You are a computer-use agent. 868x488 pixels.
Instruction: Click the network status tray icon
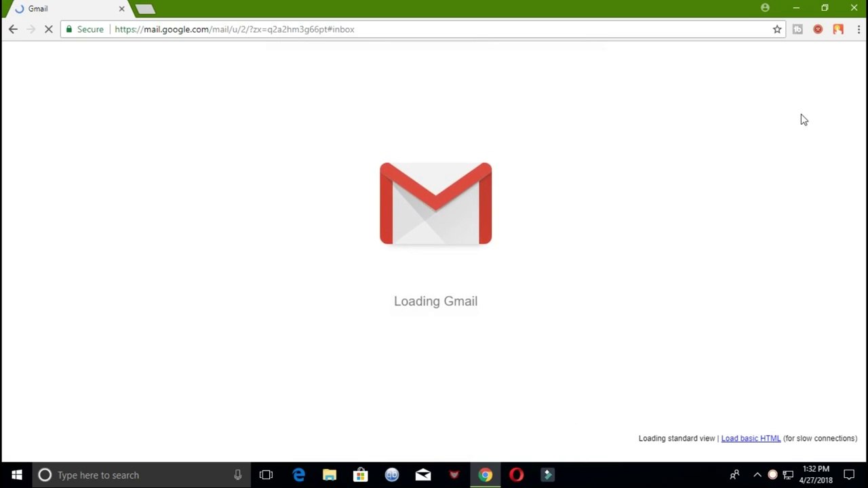pyautogui.click(x=788, y=475)
